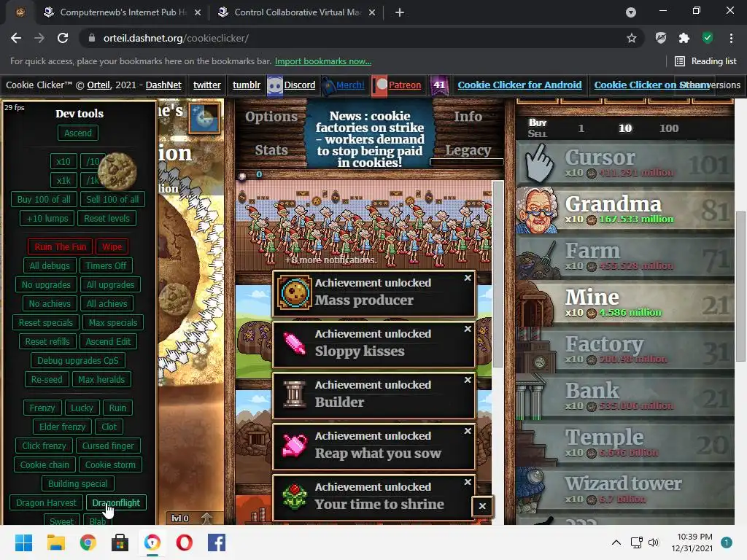
Task: Open browser extensions puzzle icon
Action: (684, 38)
